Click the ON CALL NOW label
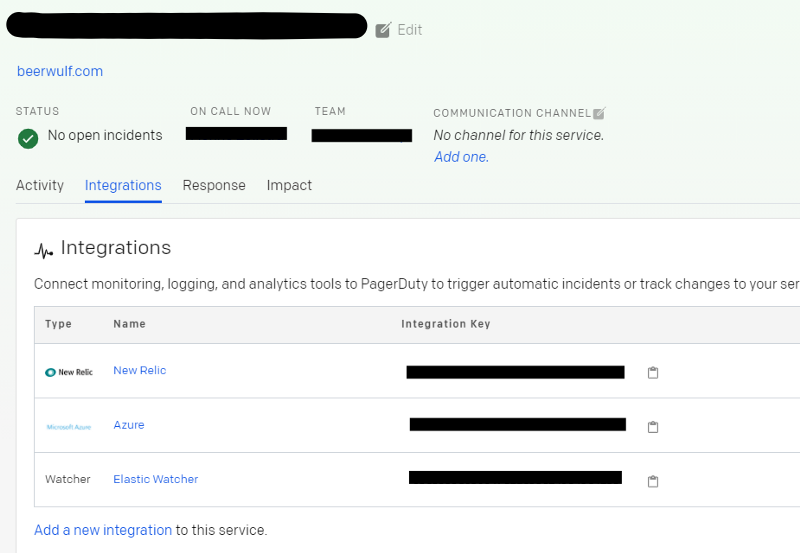The image size is (800, 553). pyautogui.click(x=231, y=111)
